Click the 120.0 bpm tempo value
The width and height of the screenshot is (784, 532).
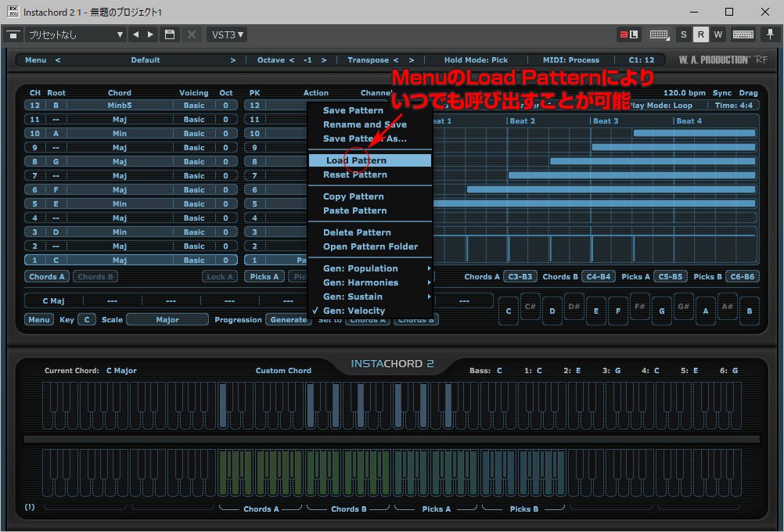click(x=685, y=93)
